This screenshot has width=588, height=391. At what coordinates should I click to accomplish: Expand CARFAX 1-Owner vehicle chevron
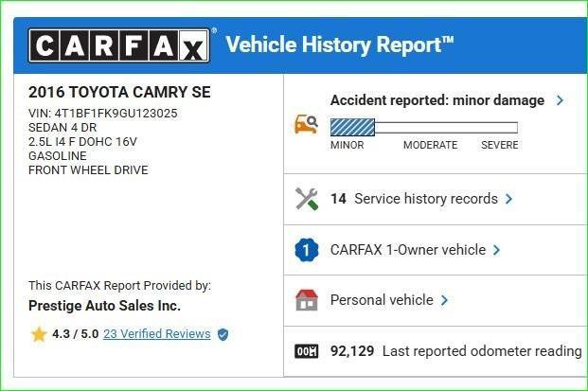497,250
